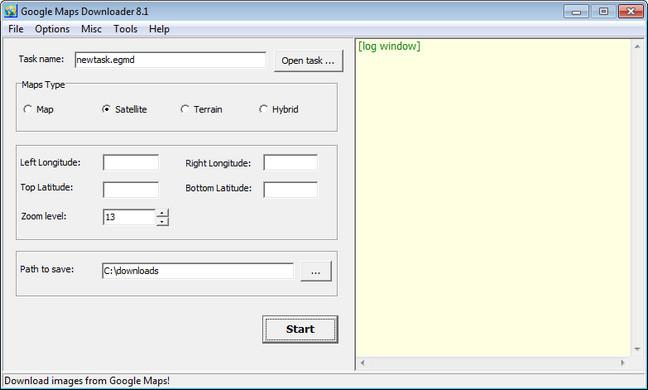Click the Start button

click(x=300, y=329)
